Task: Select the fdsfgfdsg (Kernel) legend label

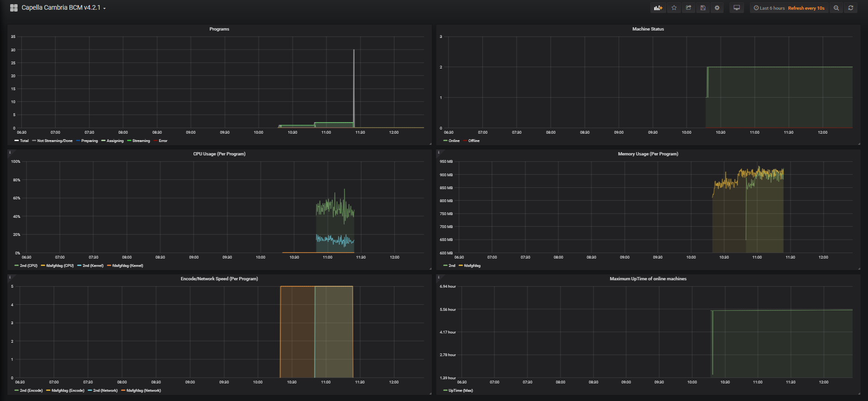Action: point(128,265)
